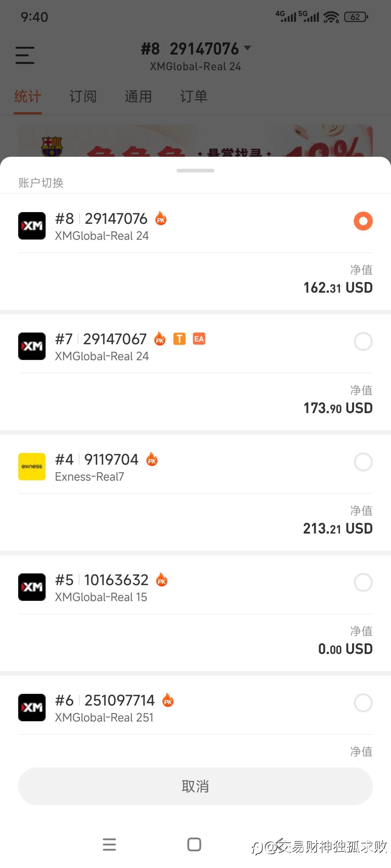Tap the orange T badge on account #7

(x=180, y=339)
